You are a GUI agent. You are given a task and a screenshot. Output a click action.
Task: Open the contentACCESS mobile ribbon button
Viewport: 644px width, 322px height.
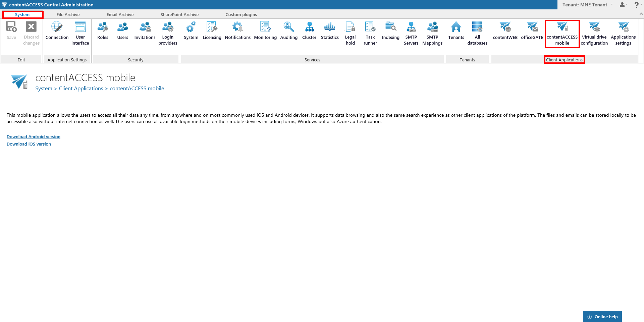[x=562, y=34]
